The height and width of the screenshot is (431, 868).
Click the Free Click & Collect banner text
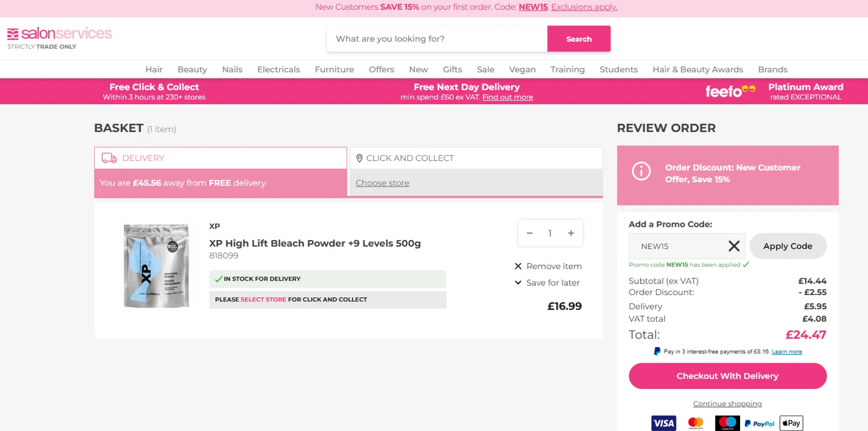pyautogui.click(x=154, y=87)
